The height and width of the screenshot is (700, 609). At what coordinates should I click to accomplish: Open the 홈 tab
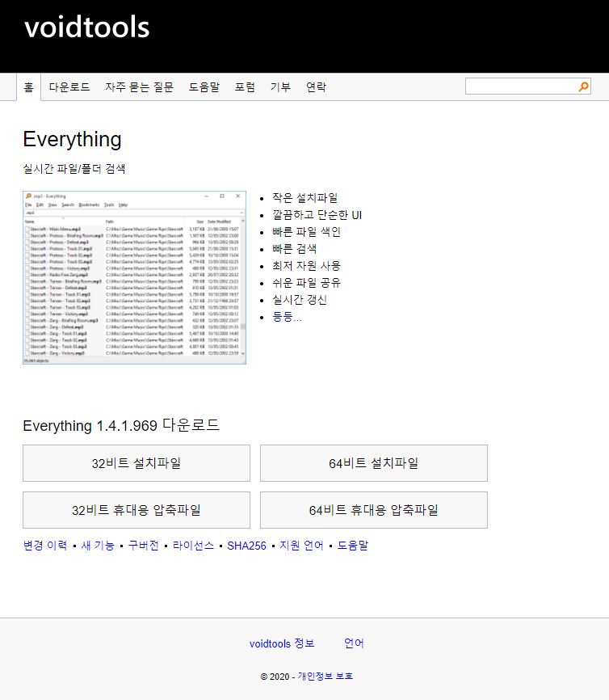point(28,87)
